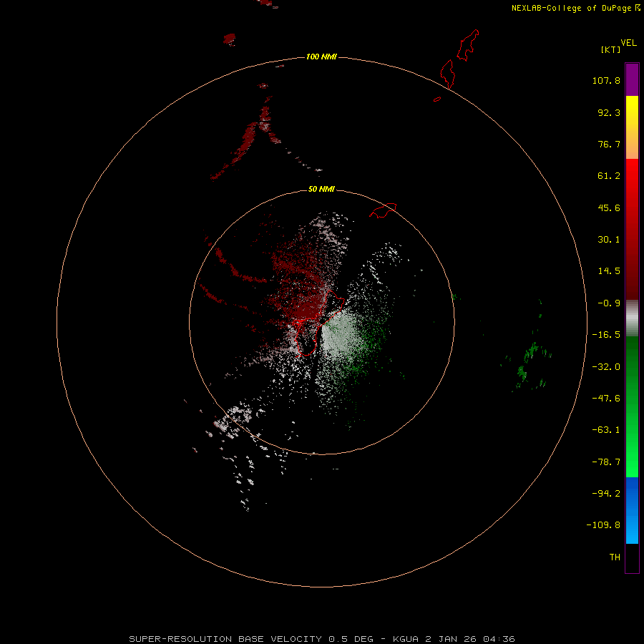Click the 107.8 legend value

click(x=606, y=80)
